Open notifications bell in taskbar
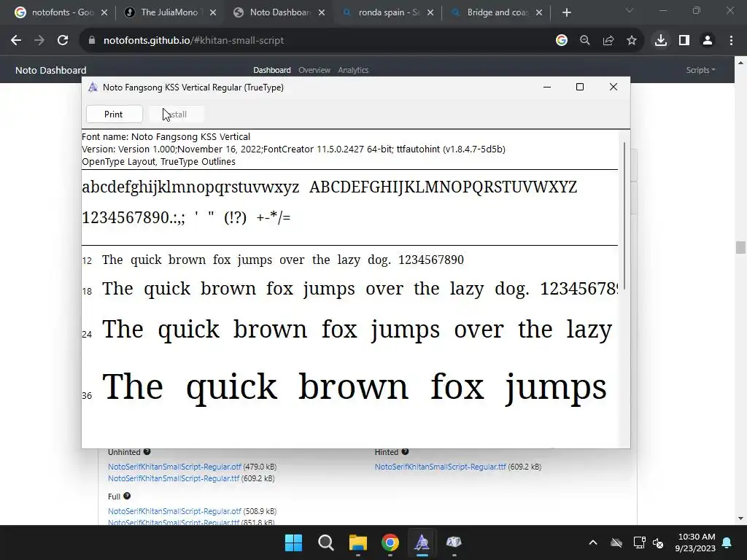 coord(727,542)
